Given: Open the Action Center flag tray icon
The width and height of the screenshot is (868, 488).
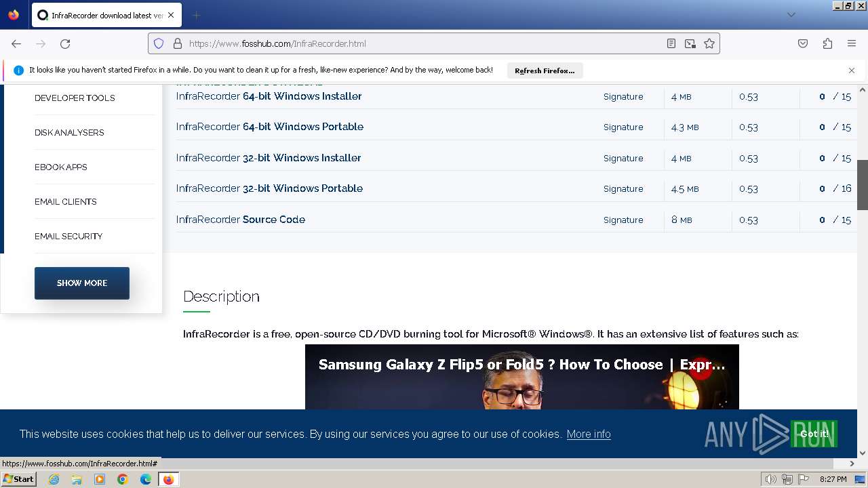Looking at the screenshot, I should click(802, 479).
